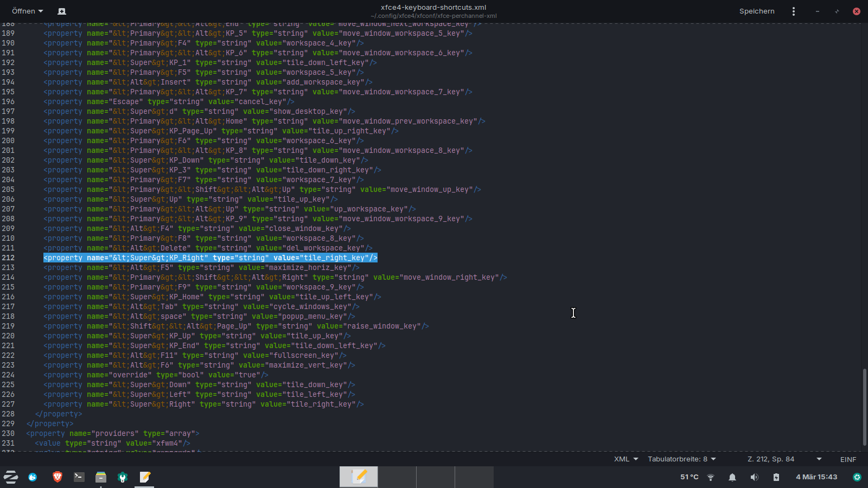The width and height of the screenshot is (868, 488).
Task: Click the notification bell in the tray
Action: click(x=732, y=477)
